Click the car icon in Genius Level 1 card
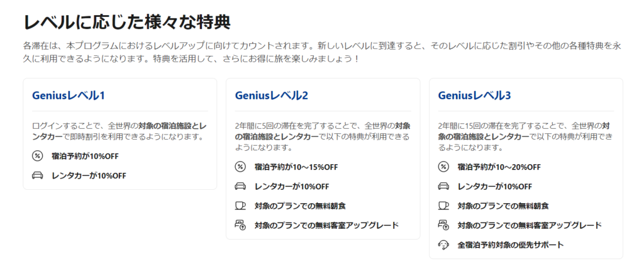 [37, 175]
